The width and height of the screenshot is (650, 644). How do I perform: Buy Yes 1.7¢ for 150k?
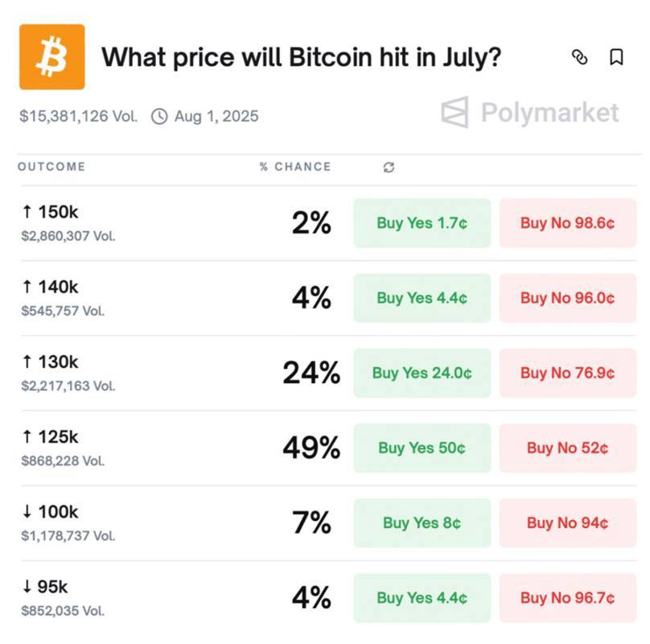[422, 223]
